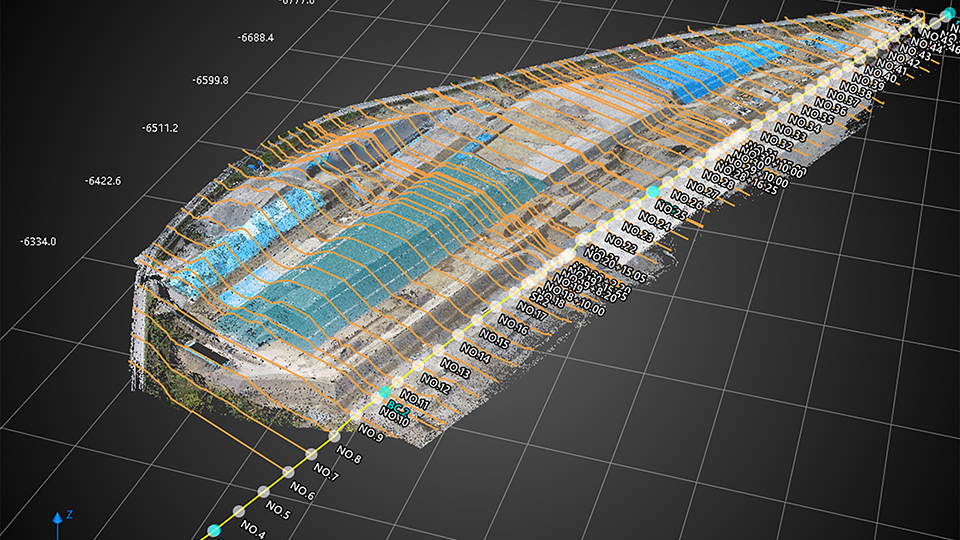Click the white station node at NO.7
This screenshot has width=960, height=540.
coord(311,455)
